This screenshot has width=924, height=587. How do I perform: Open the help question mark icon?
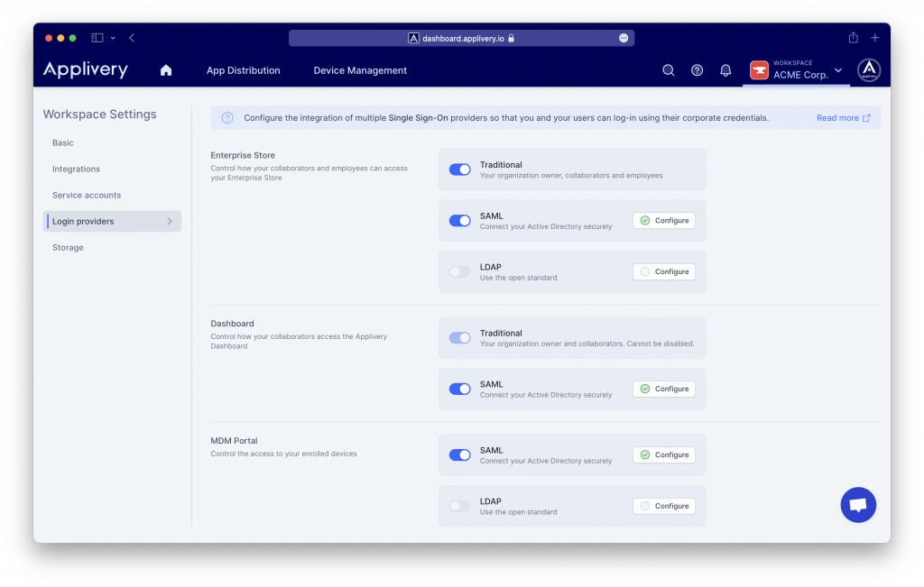(698, 70)
